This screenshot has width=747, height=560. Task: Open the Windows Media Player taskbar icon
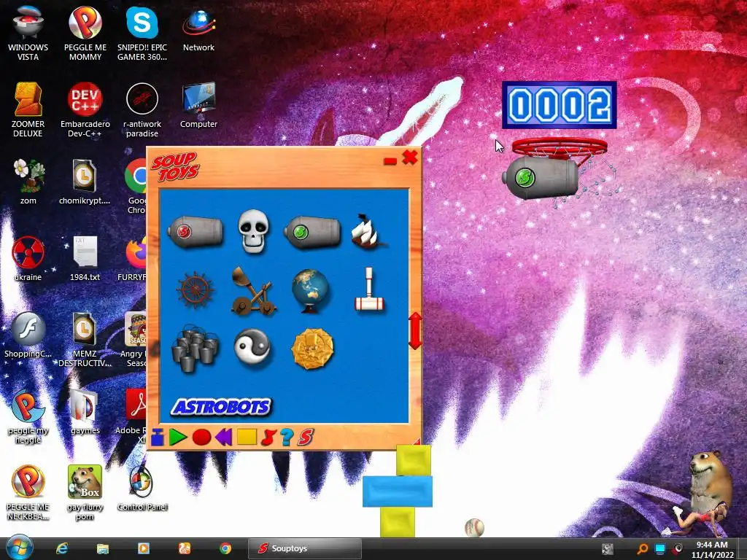144,548
